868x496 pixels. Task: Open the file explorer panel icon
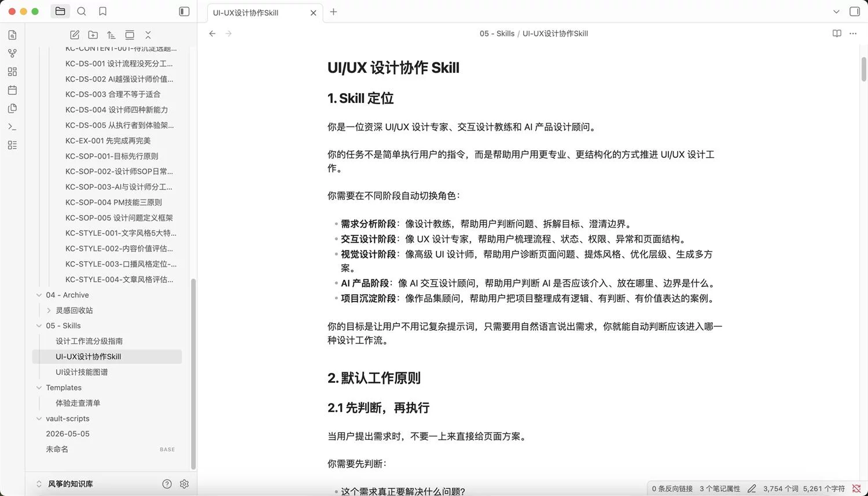60,11
